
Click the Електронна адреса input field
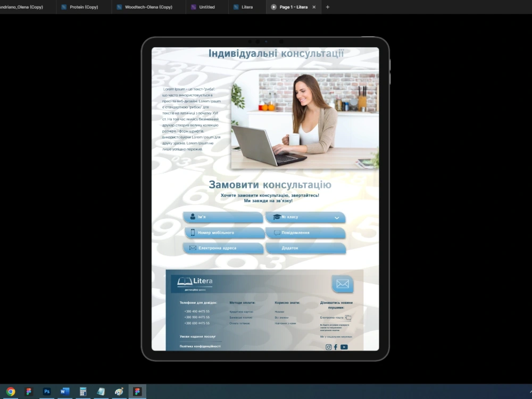(x=223, y=248)
